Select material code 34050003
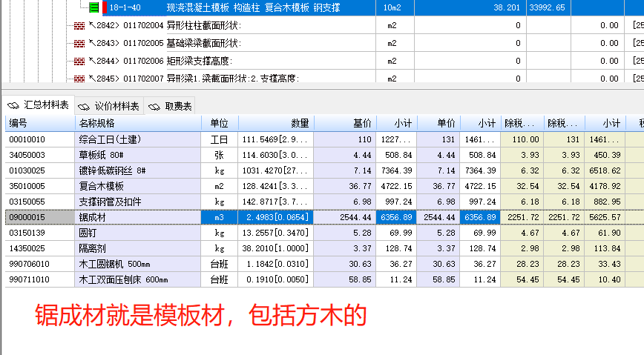The width and height of the screenshot is (644, 355). (x=40, y=155)
